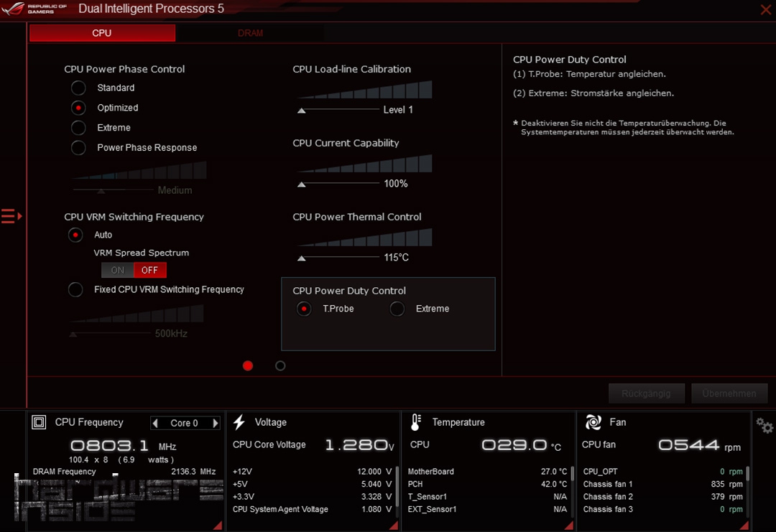This screenshot has width=776, height=532.
Task: Click the CPU fan rpm reading
Action: [x=700, y=445]
